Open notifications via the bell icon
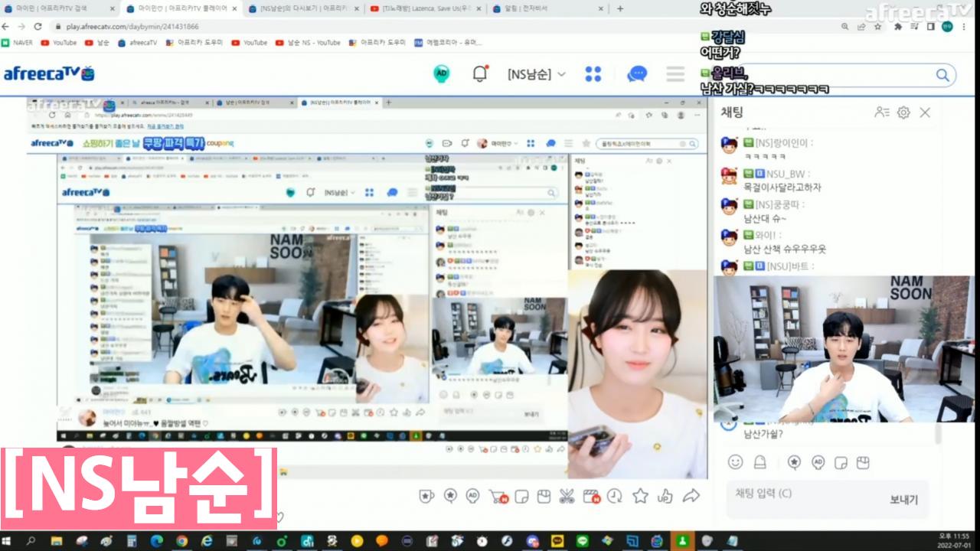This screenshot has width=980, height=551. coord(480,73)
